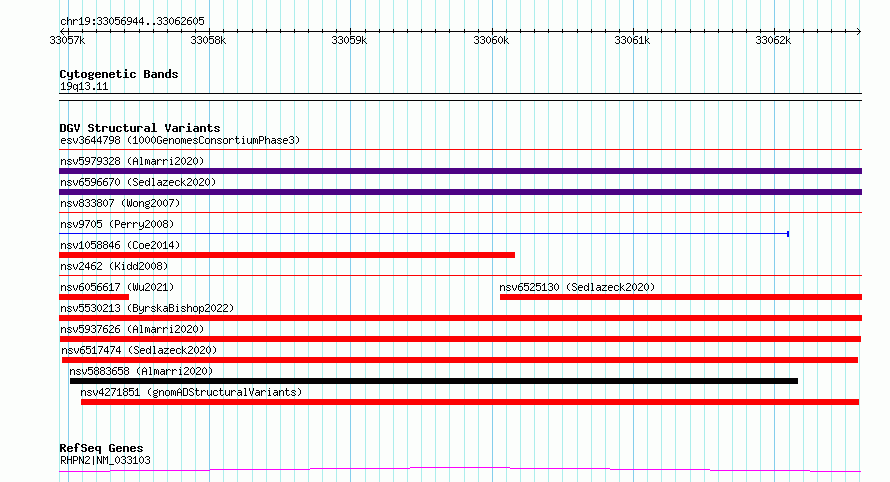Open nsv1058846 (Coe2014) variant label
The height and width of the screenshot is (482, 890).
(x=120, y=245)
